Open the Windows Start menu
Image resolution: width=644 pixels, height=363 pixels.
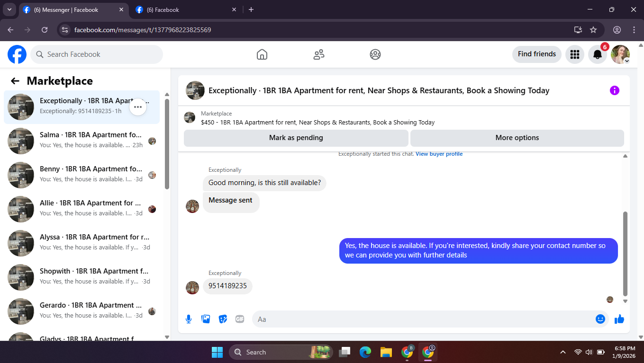[217, 352]
